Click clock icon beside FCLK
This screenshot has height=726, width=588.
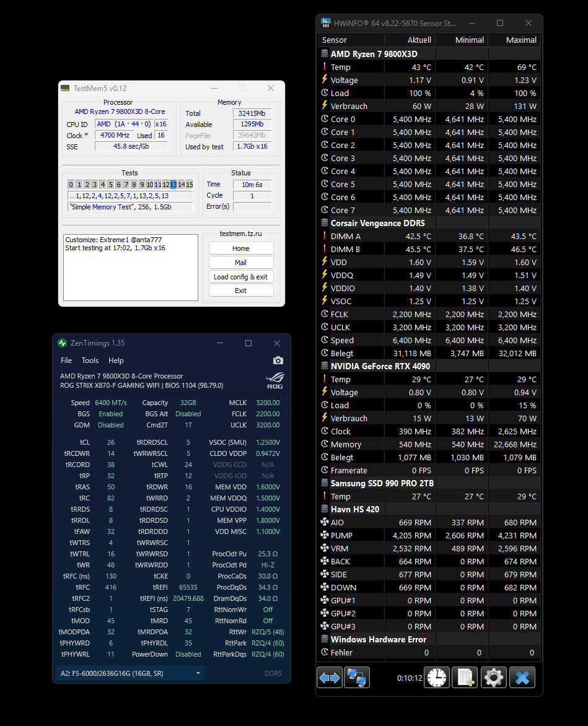tap(325, 313)
